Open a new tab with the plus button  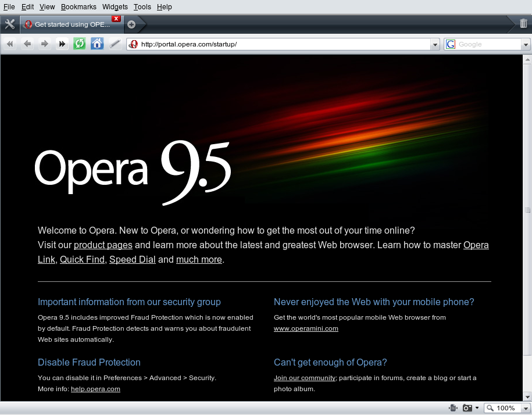[131, 24]
